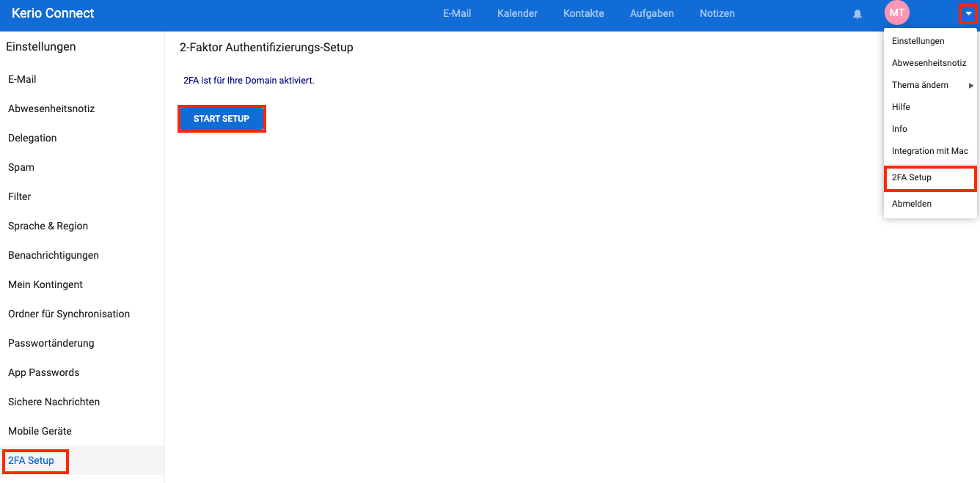Image resolution: width=980 pixels, height=483 pixels.
Task: Select Hilfe in the user menu
Action: pyautogui.click(x=901, y=107)
